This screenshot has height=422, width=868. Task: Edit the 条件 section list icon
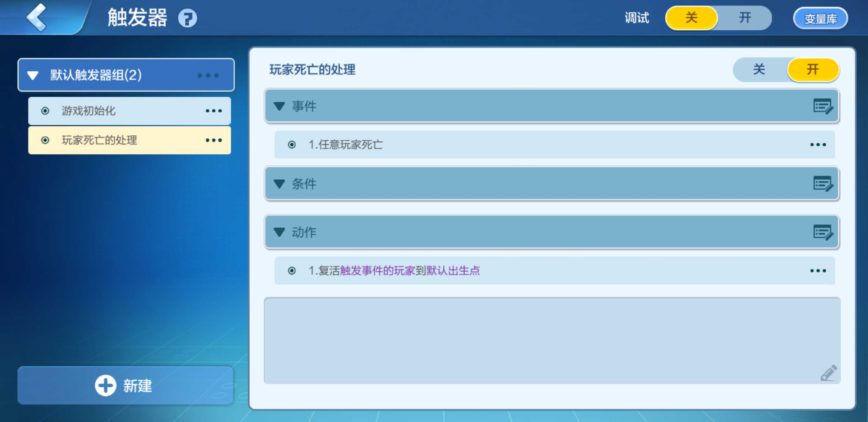pyautogui.click(x=823, y=184)
